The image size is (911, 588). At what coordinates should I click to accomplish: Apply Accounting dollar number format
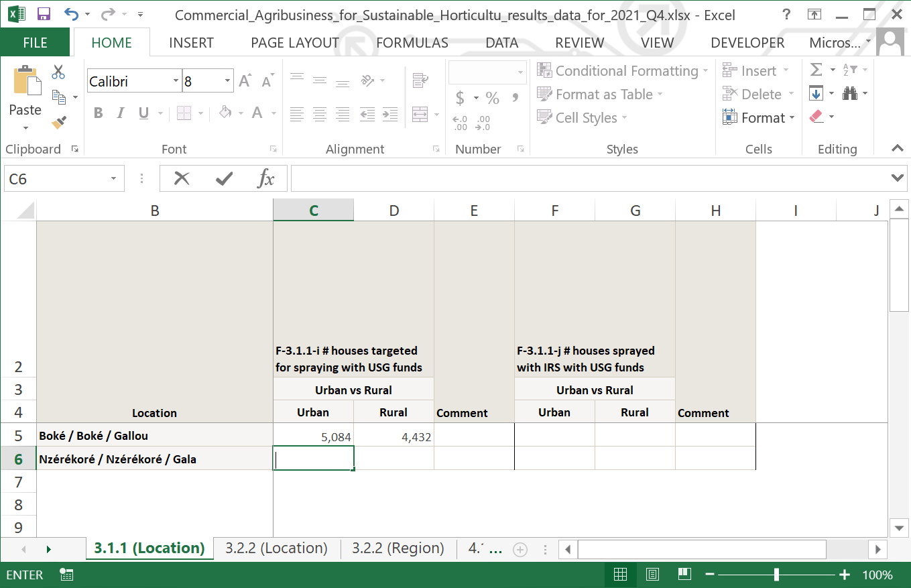(x=460, y=99)
